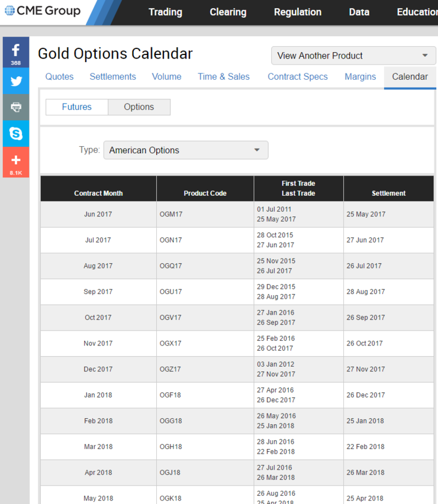Select product code OGZ17
Screen dimensions: 438x504
(170, 369)
